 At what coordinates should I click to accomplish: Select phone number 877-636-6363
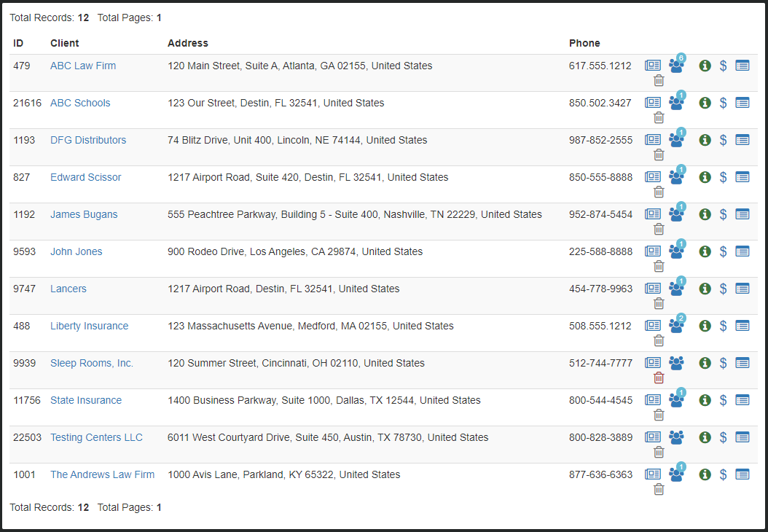(600, 474)
